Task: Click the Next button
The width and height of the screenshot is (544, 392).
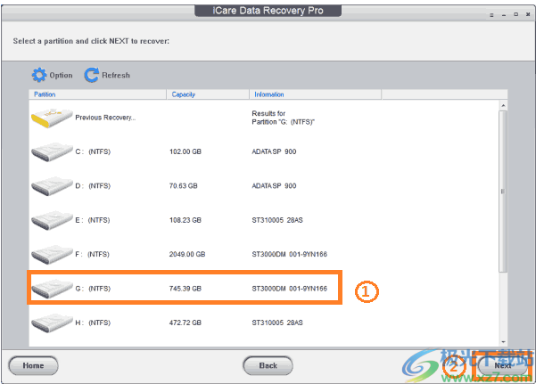Action: coord(503,365)
